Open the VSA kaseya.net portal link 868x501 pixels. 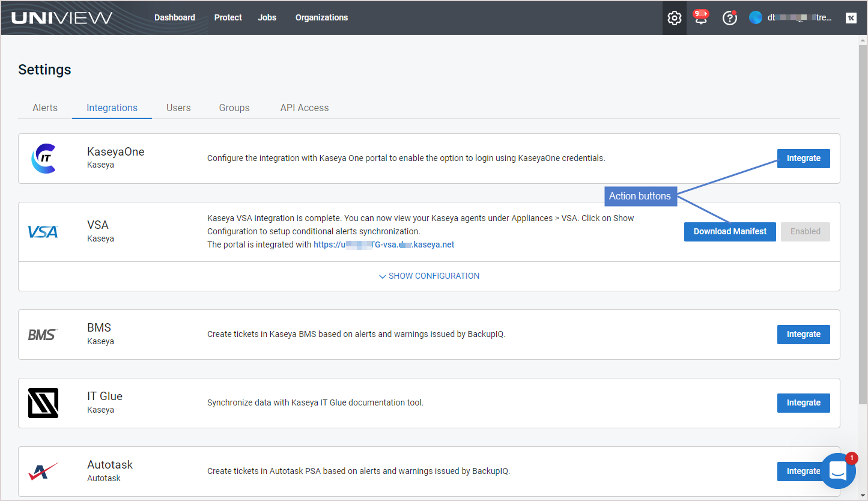pyautogui.click(x=384, y=245)
